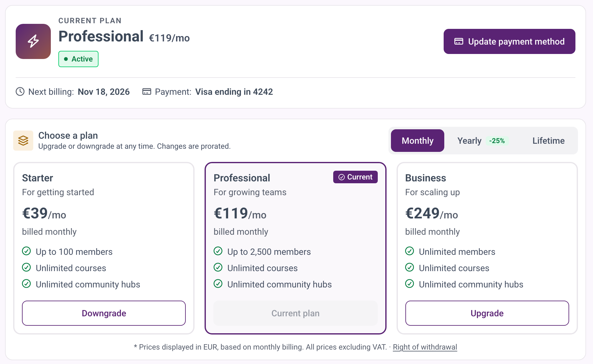Click the -25% yearly discount badge
This screenshot has height=364, width=593.
click(497, 141)
